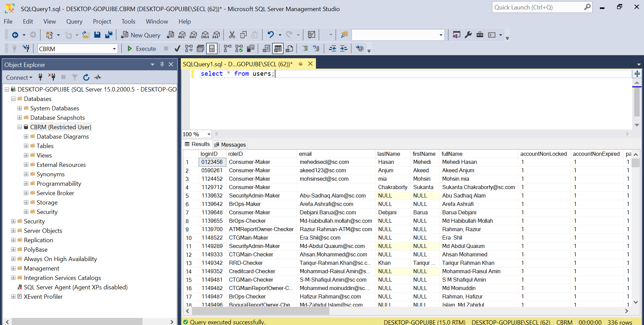This screenshot has width=644, height=325.
Task: Select the Results tab
Action: click(x=197, y=144)
